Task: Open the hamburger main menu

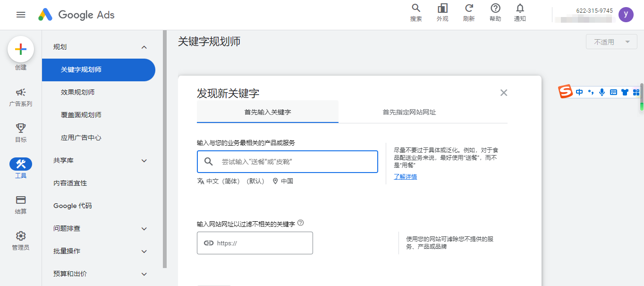Action: pyautogui.click(x=21, y=15)
